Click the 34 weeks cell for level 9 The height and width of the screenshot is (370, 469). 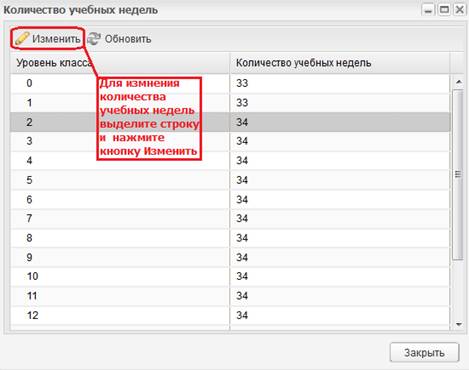click(x=340, y=257)
